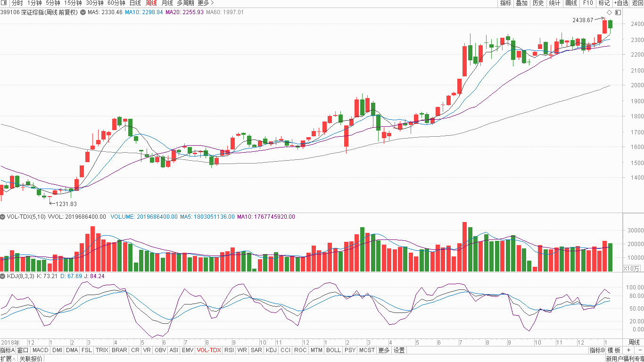The width and height of the screenshot is (644, 362).
Task: Open the 模板 template option
Action: point(614,350)
